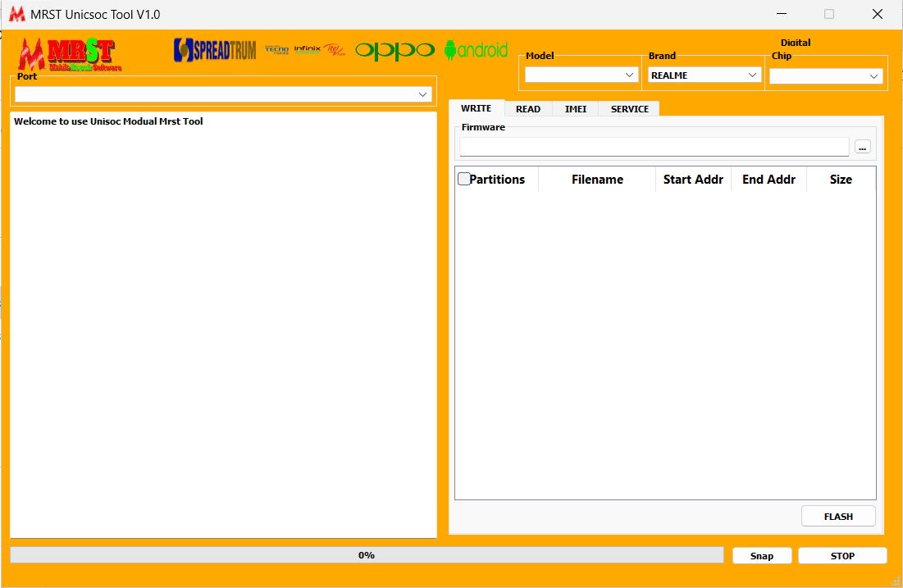The height and width of the screenshot is (588, 903).
Task: Click inside the Firmware path field
Action: tap(654, 147)
